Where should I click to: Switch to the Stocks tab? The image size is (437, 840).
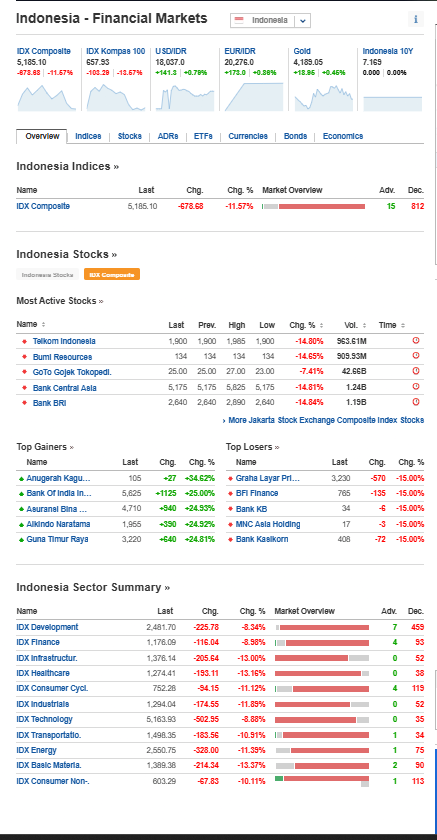(x=130, y=136)
